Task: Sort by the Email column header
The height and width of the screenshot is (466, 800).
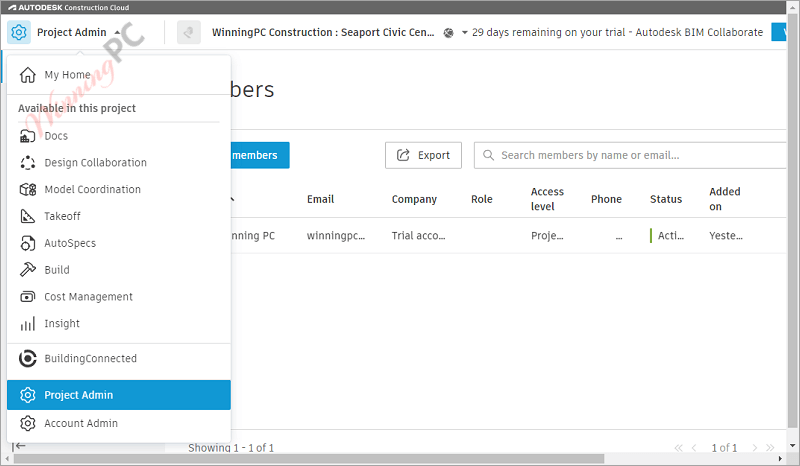Action: [x=320, y=200]
